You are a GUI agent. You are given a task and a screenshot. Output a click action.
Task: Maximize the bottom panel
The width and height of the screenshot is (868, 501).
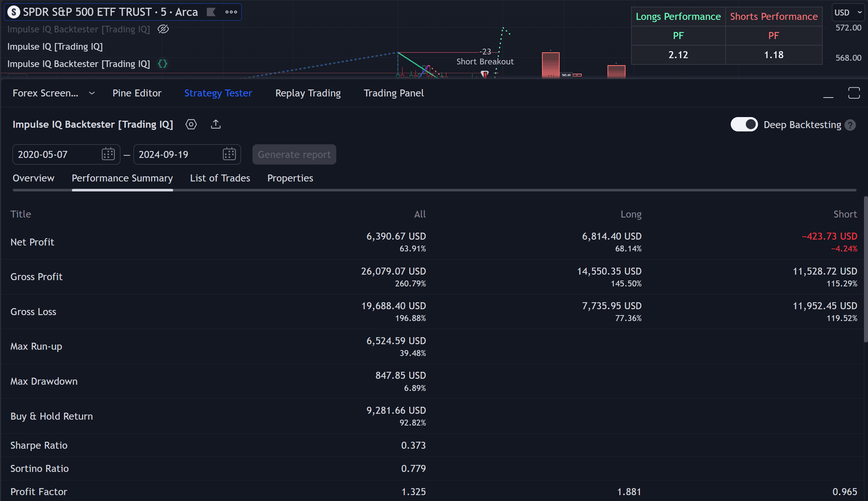click(854, 93)
